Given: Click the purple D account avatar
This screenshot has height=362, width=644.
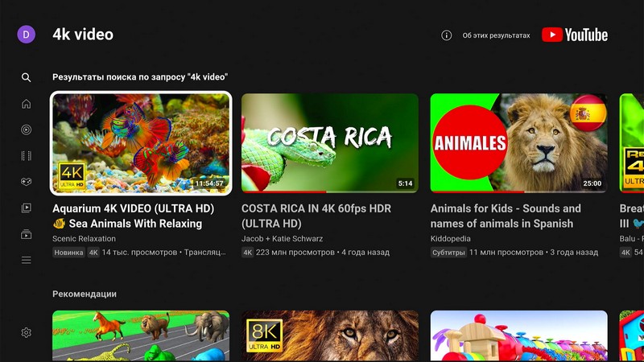Looking at the screenshot, I should 27,34.
